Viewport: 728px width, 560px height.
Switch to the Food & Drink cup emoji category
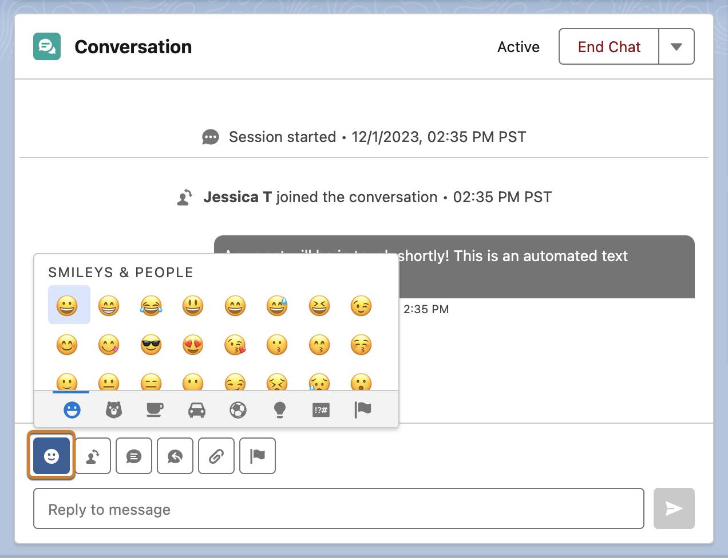155,409
